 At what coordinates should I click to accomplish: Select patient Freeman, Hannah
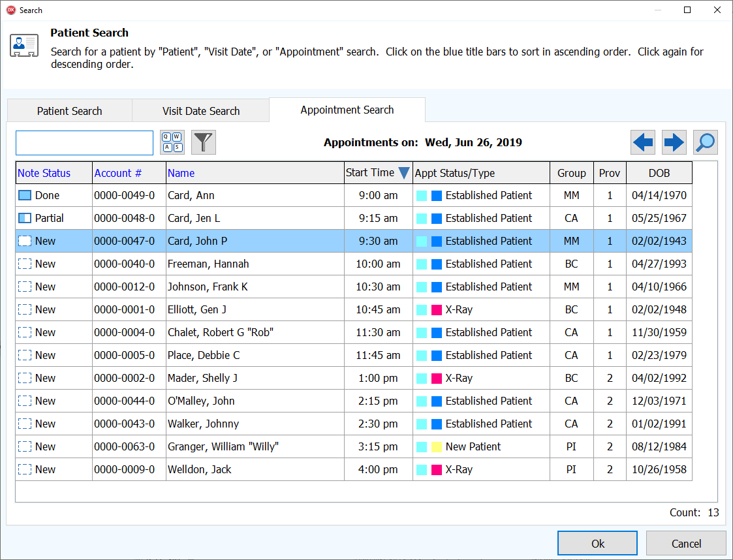click(x=208, y=264)
